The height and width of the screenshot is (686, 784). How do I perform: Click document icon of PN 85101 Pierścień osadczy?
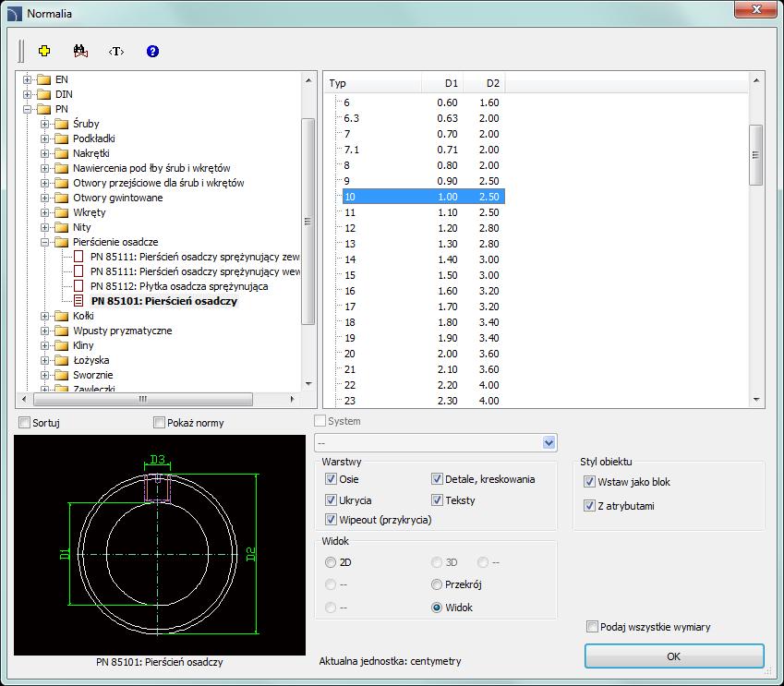point(78,301)
